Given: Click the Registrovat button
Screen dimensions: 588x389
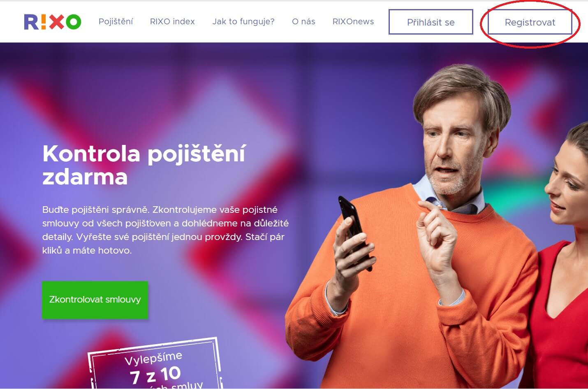Looking at the screenshot, I should tap(530, 22).
